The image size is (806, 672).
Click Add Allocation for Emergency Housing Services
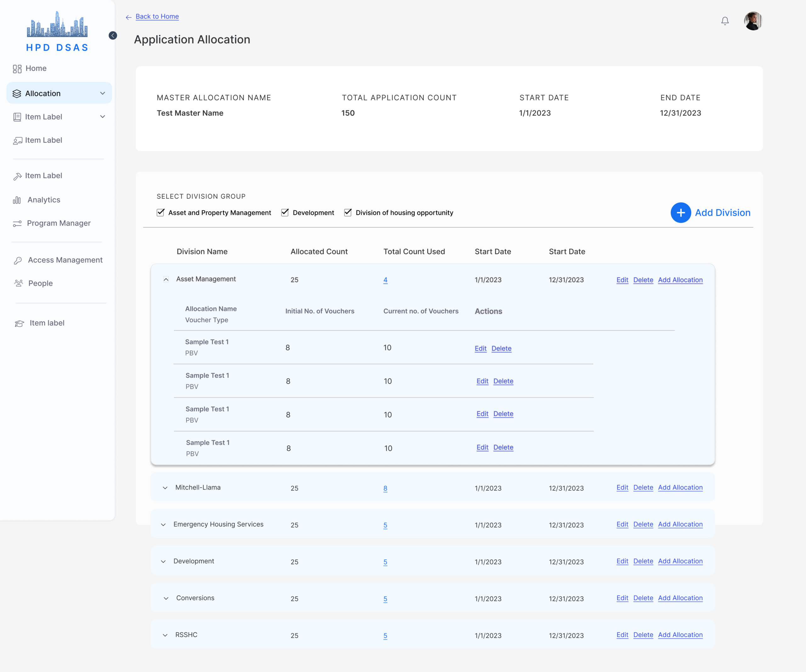(680, 524)
